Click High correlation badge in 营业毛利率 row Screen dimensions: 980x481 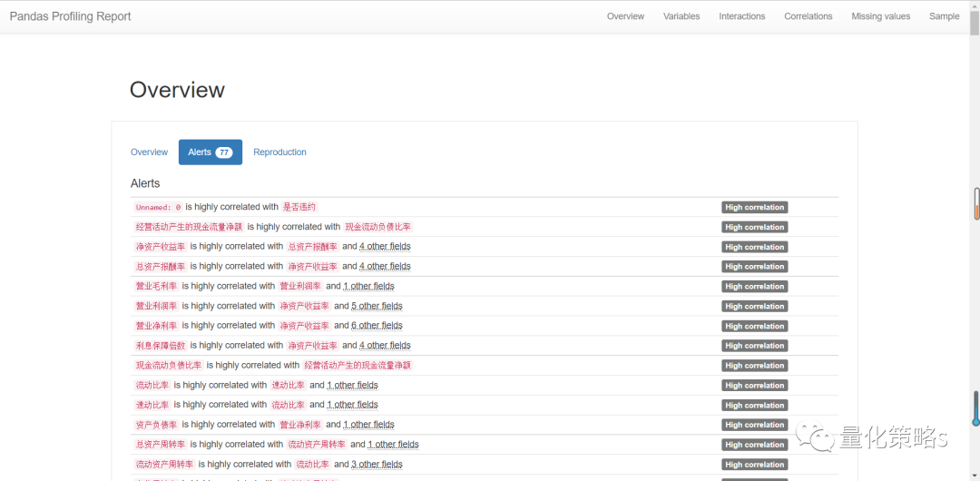pyautogui.click(x=754, y=287)
